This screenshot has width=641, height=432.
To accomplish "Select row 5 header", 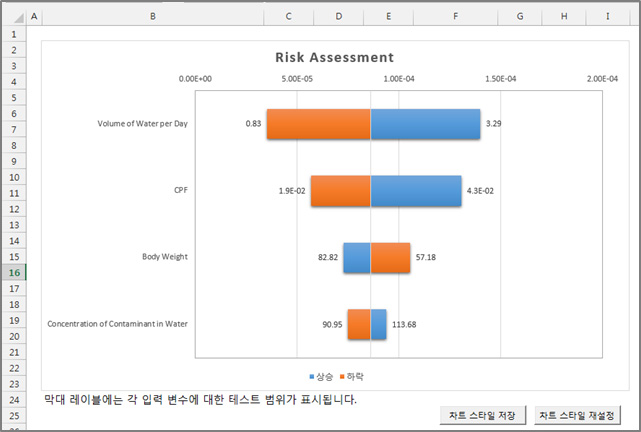I will click(14, 98).
